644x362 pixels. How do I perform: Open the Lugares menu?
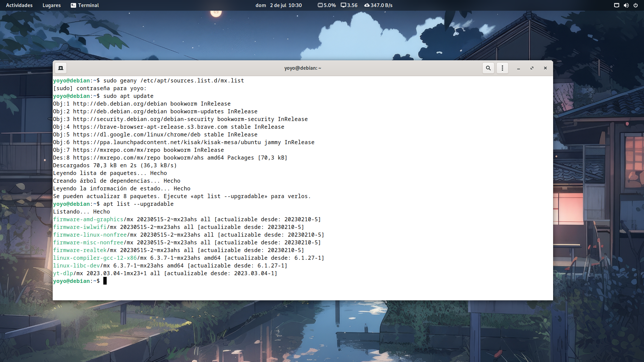click(x=52, y=5)
